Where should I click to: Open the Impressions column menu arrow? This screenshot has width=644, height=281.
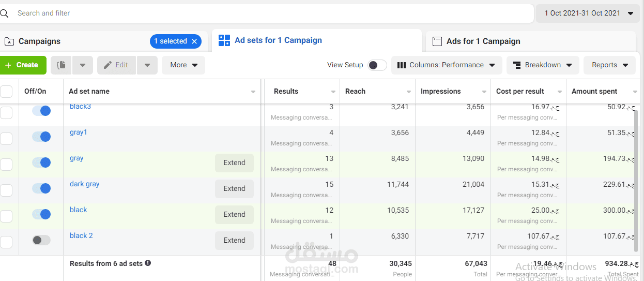tap(484, 92)
